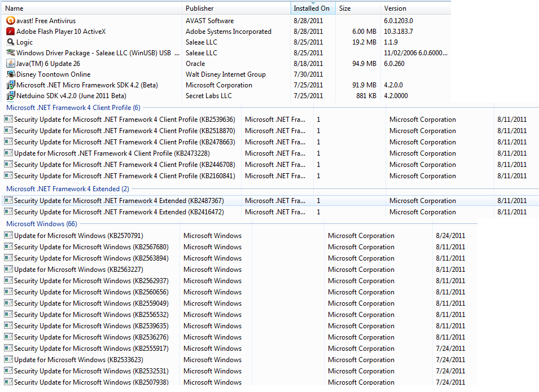Click the icon beside update KB2570791
539x392 pixels.
click(8, 235)
